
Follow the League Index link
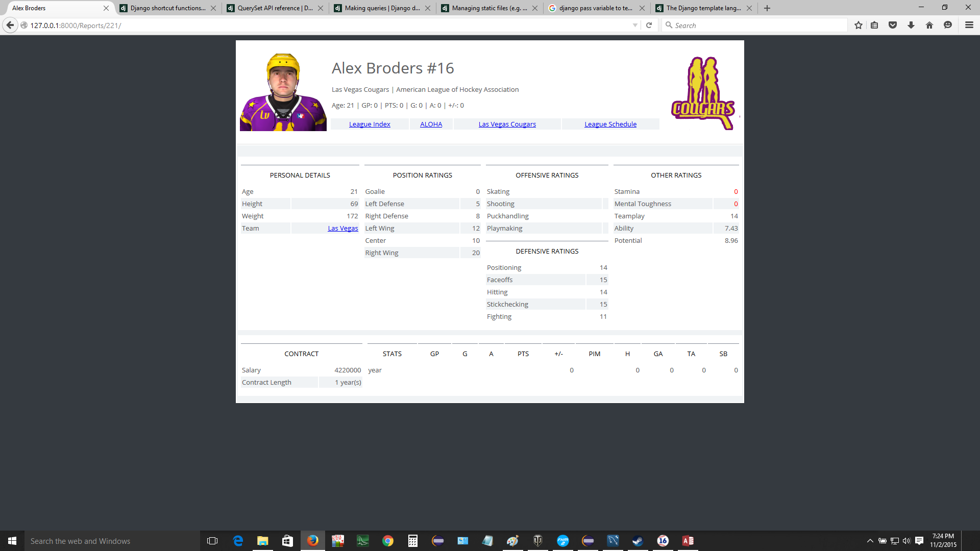pyautogui.click(x=370, y=124)
